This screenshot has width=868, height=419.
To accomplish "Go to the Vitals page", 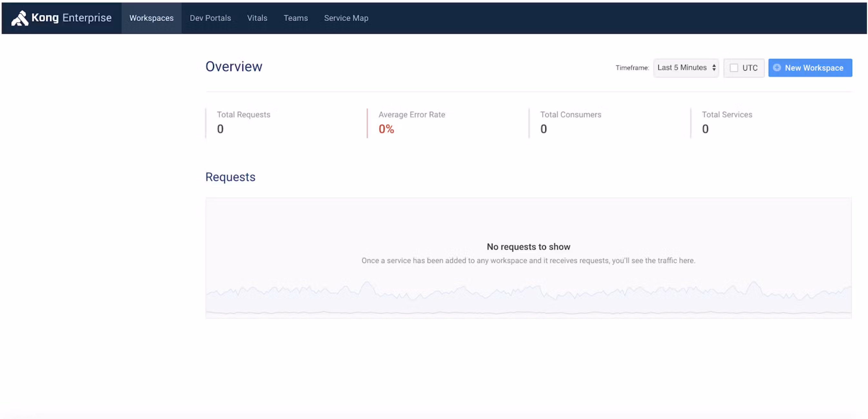I will [x=257, y=18].
